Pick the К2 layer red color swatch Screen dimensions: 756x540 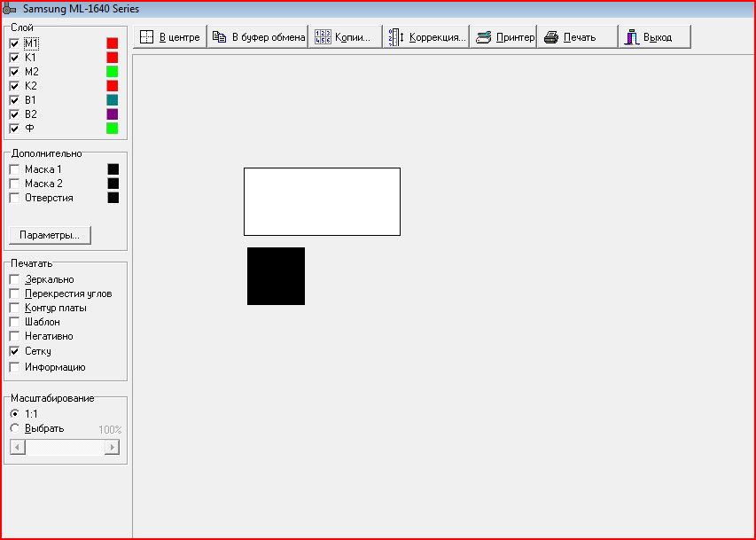113,86
